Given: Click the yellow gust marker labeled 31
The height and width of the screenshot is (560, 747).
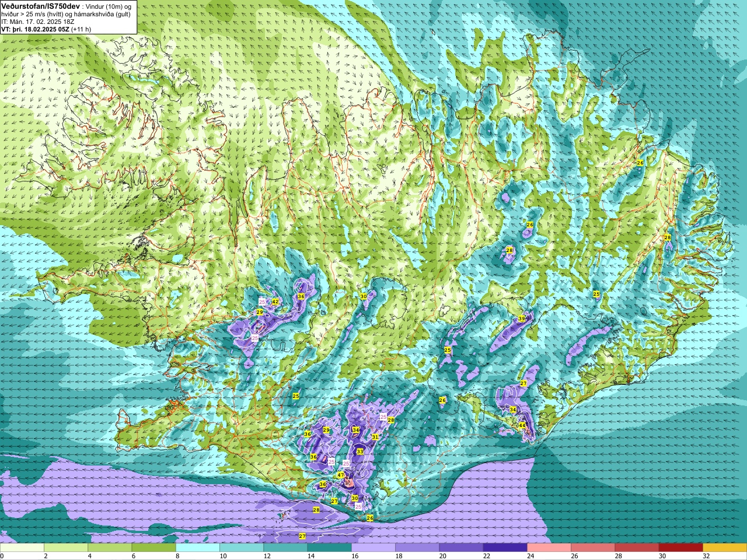Looking at the screenshot, I should click(375, 436).
